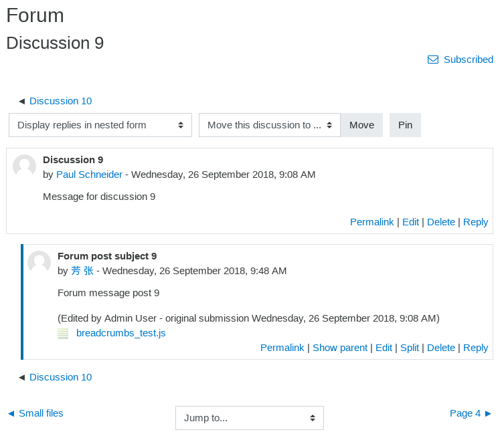Click the bold Discussion 9 post subject
The width and height of the screenshot is (504, 442).
(x=73, y=160)
